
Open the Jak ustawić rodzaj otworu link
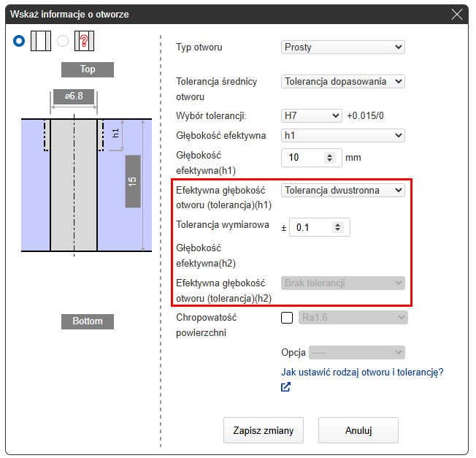tap(362, 372)
